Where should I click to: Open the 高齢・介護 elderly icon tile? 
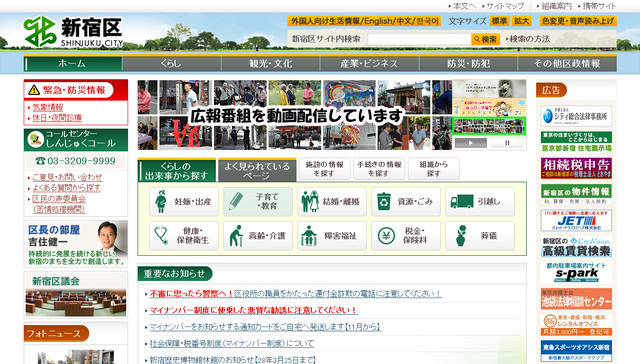[x=258, y=236]
